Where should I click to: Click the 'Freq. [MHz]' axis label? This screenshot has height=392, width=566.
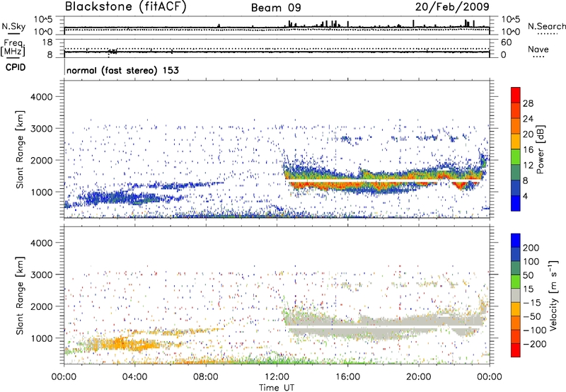[13, 48]
